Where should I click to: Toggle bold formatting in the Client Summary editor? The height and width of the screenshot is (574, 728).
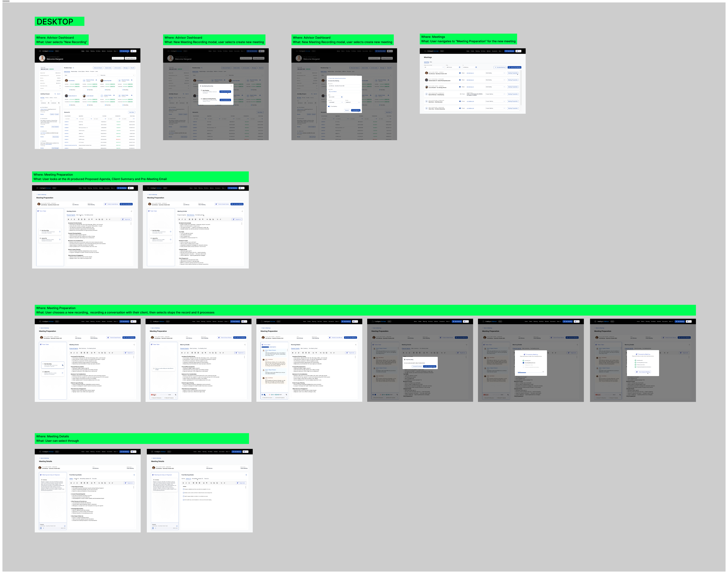pos(179,220)
